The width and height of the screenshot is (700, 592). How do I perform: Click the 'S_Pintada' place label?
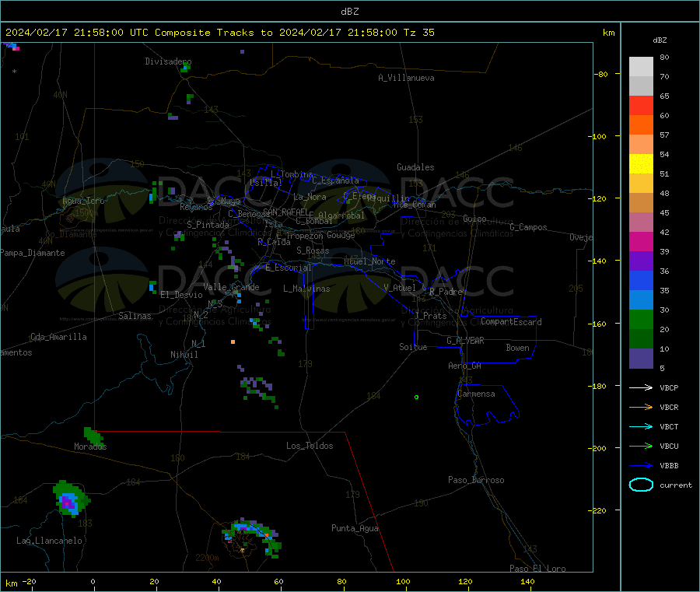pos(208,225)
